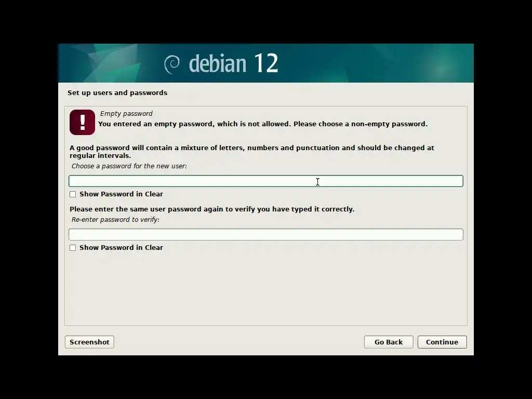Enable Show Password in Clear under re-enter password
The image size is (532, 399).
(x=73, y=248)
